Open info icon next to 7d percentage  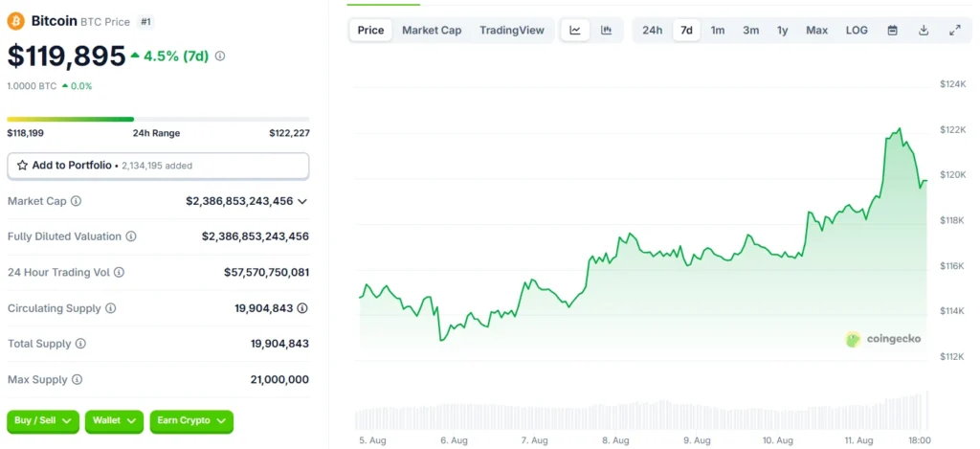coord(220,56)
